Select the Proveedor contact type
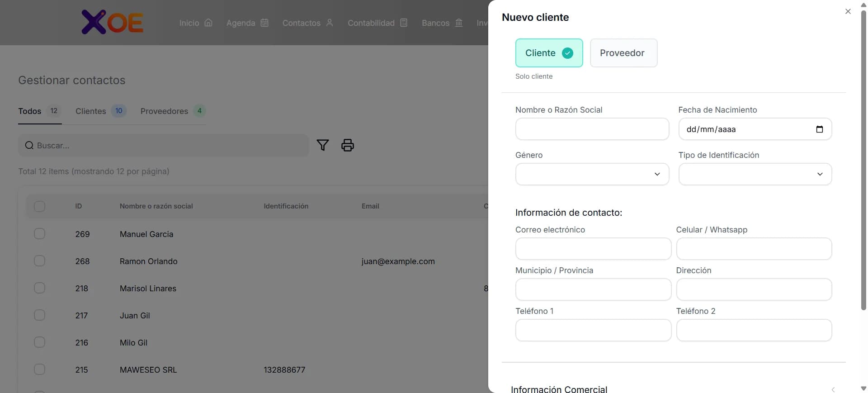Screen dimensions: 868x393 pos(624,53)
